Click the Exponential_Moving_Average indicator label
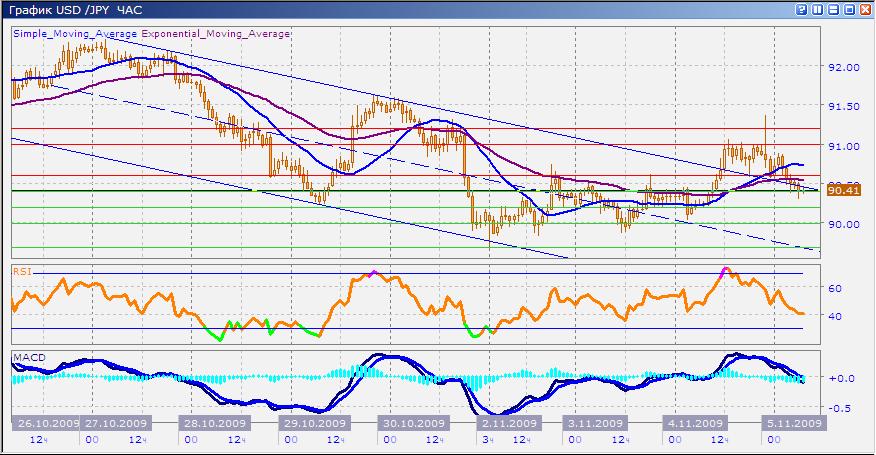 [216, 33]
